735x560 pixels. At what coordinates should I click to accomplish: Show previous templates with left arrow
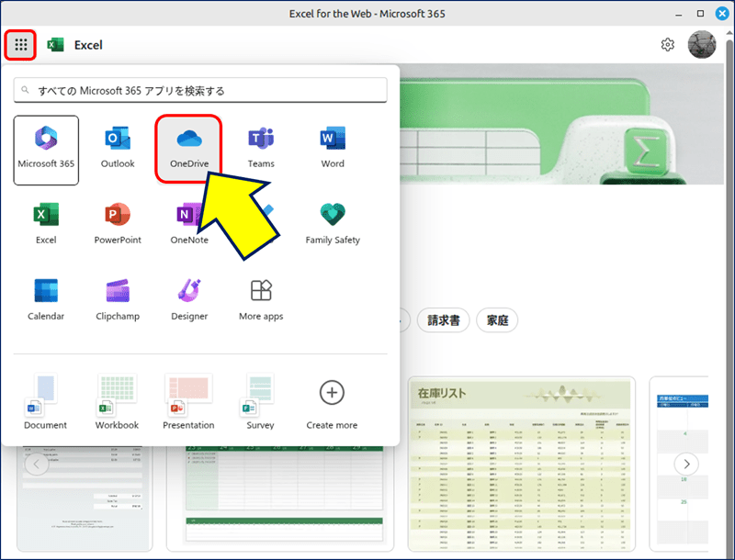tap(37, 464)
